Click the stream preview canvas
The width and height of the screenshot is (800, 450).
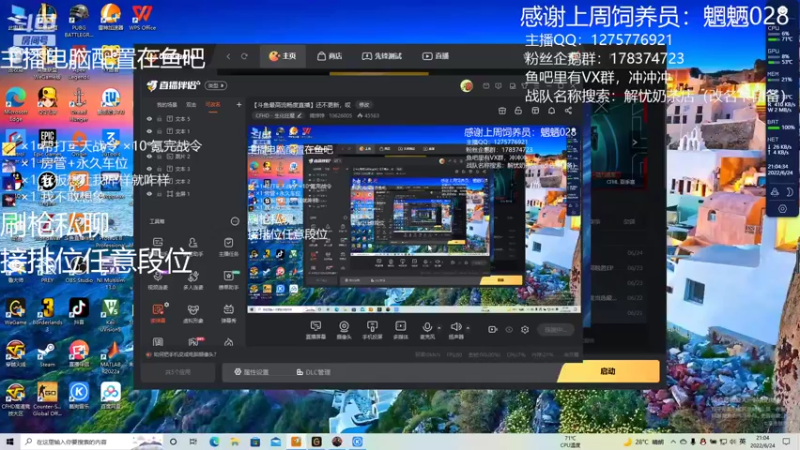click(x=414, y=219)
